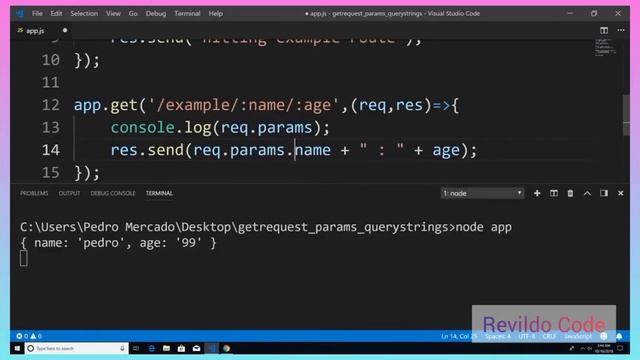The width and height of the screenshot is (640, 360).
Task: Close the terminal panel
Action: 620,193
